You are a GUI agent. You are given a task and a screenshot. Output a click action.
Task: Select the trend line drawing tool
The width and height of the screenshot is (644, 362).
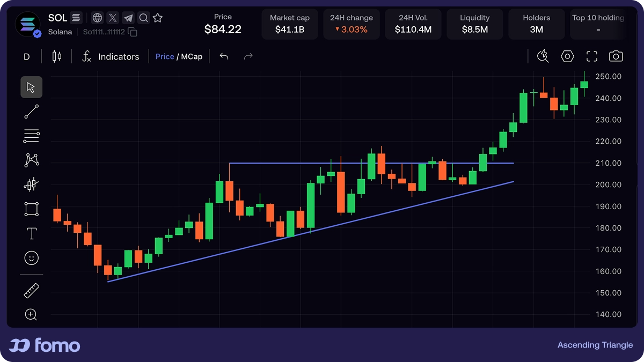(x=32, y=112)
